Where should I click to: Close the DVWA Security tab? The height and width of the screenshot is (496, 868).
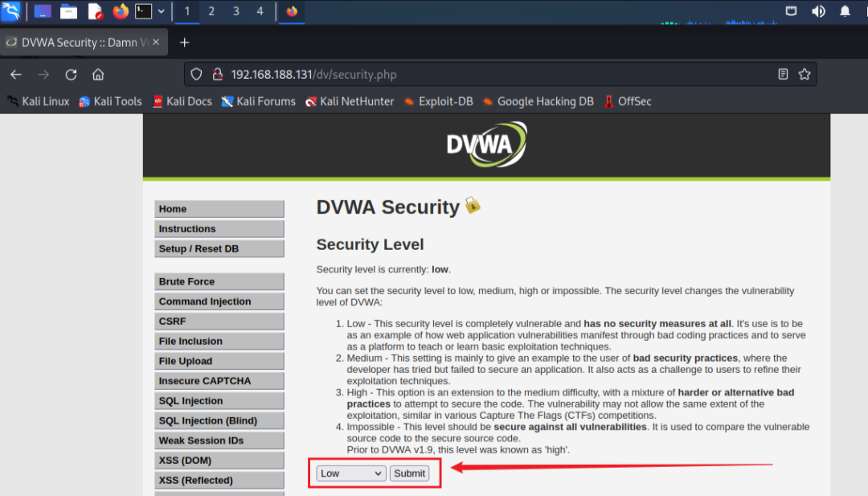click(156, 42)
